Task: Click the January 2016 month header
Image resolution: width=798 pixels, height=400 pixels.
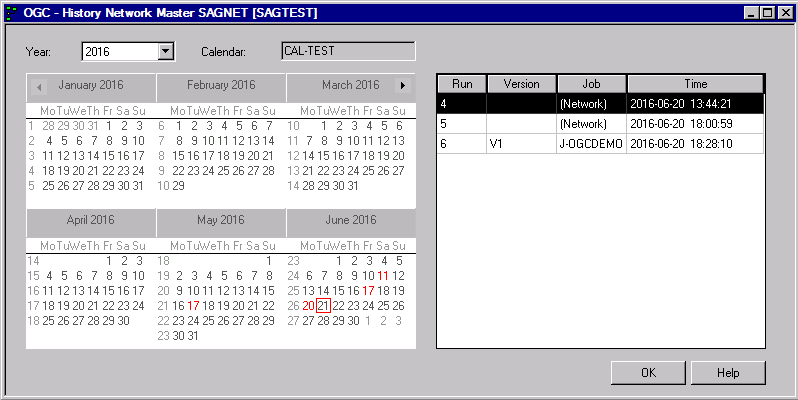Action: 91,85
